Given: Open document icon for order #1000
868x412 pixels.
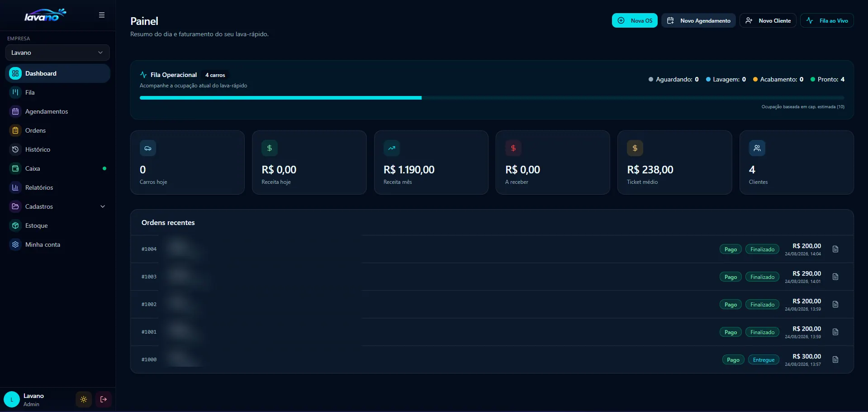Looking at the screenshot, I should (835, 359).
